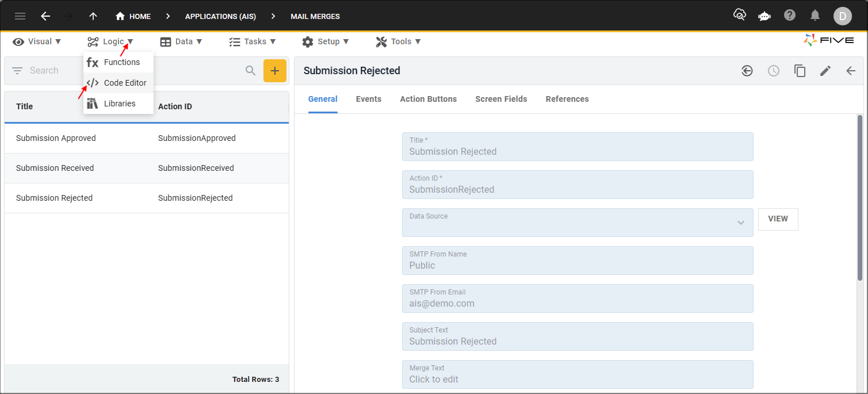This screenshot has width=868, height=394.
Task: Open the Visual menu dropdown
Action: point(37,41)
